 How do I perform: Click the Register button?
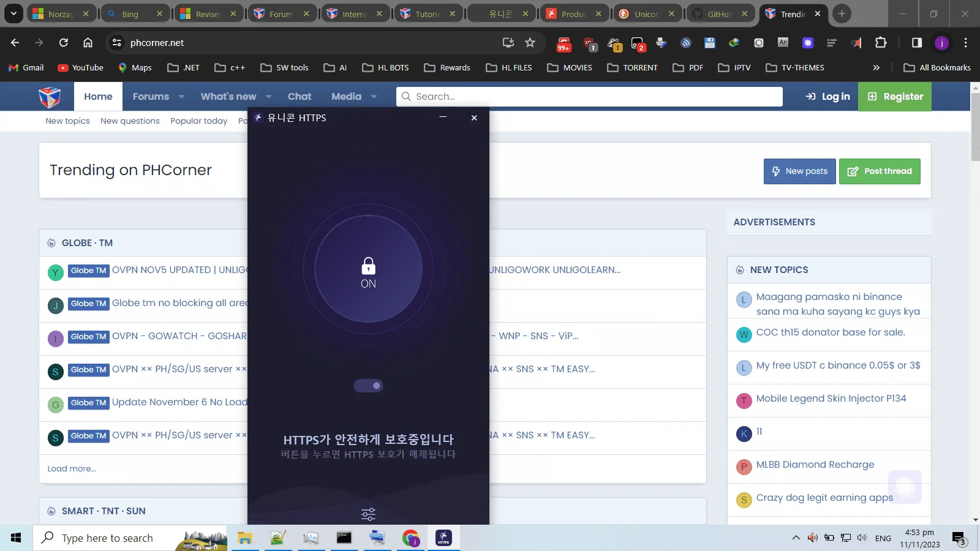[x=895, y=97]
